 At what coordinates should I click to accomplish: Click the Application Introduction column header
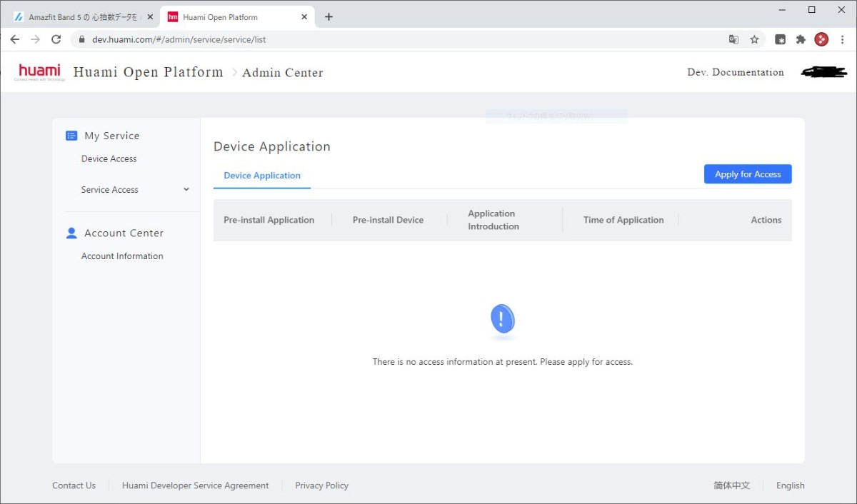tap(493, 220)
